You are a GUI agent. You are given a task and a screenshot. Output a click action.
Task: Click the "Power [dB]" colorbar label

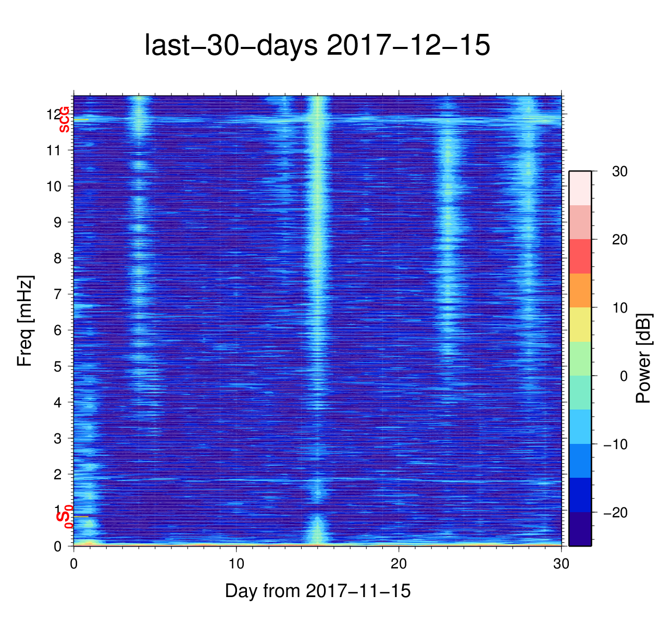click(x=644, y=358)
